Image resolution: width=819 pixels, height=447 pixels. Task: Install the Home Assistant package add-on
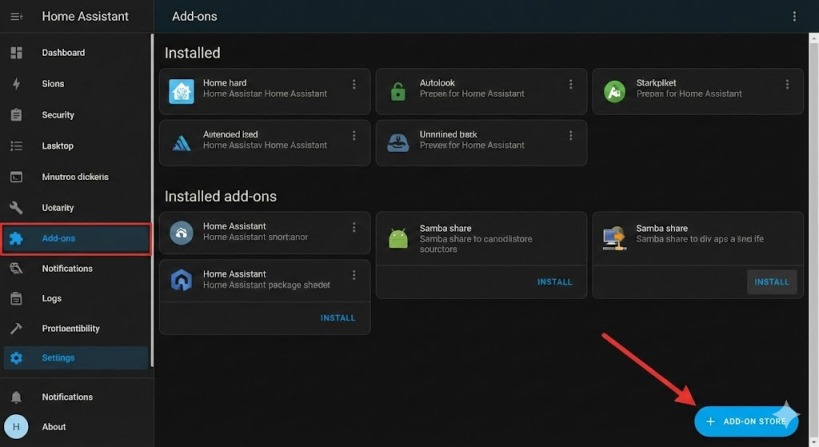[x=337, y=318]
